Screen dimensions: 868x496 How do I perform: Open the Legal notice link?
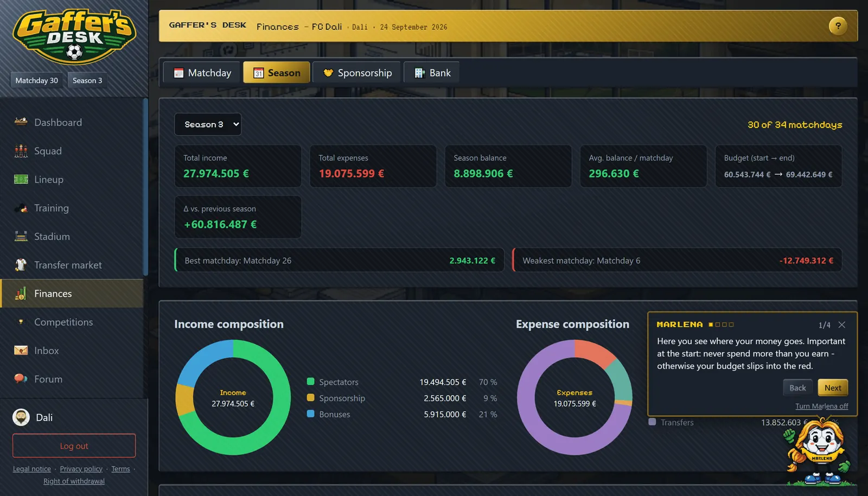[32, 469]
